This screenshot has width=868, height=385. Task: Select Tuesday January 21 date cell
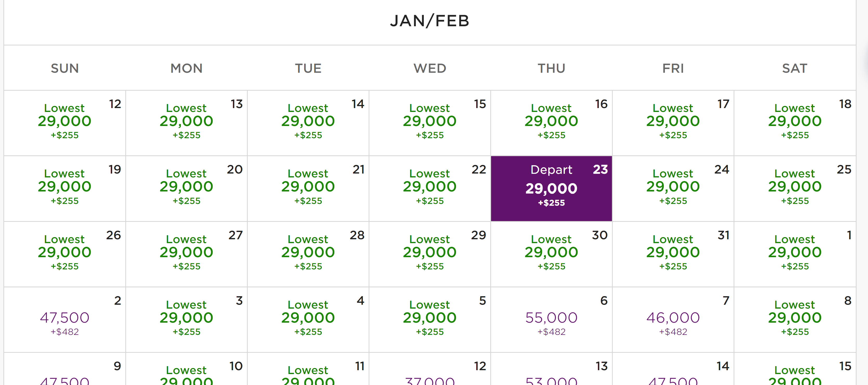click(x=308, y=187)
